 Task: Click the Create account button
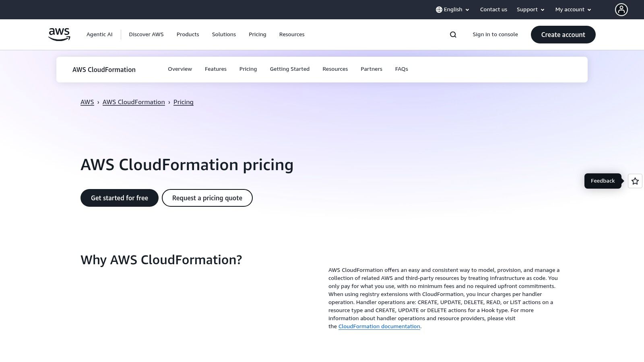click(x=563, y=35)
